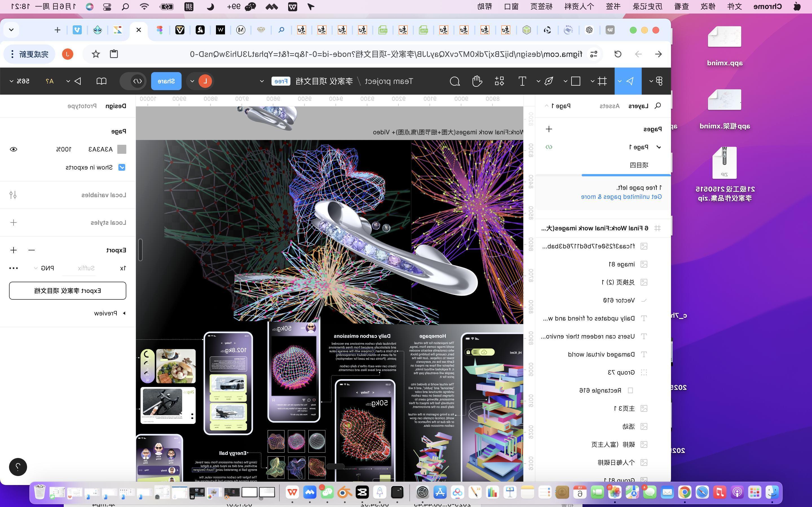Toggle page background visibility eye icon
812x507 pixels.
coord(14,149)
